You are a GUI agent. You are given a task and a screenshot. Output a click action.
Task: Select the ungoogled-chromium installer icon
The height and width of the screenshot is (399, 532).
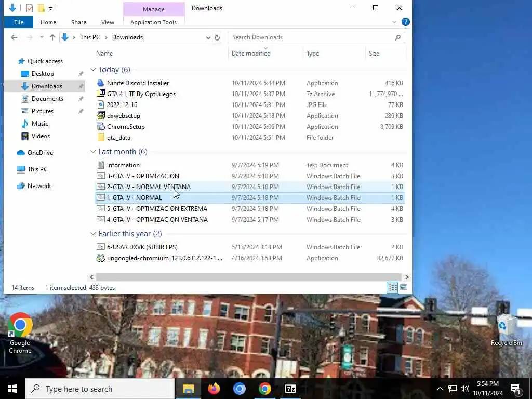pyautogui.click(x=100, y=258)
